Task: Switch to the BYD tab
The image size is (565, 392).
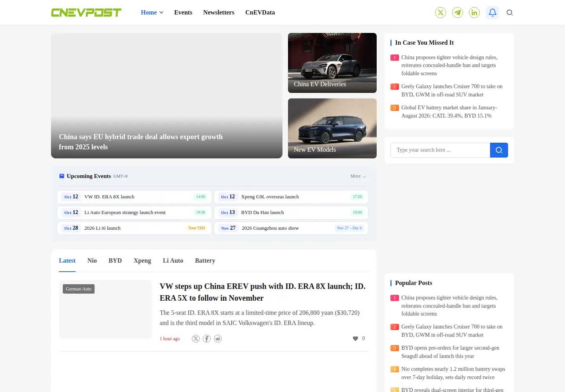Action: tap(115, 261)
